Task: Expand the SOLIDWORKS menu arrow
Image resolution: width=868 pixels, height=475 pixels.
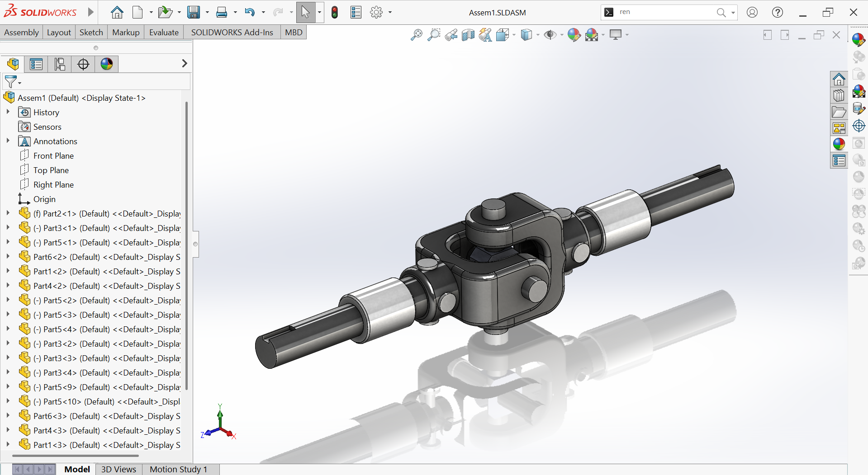Action: click(x=90, y=12)
